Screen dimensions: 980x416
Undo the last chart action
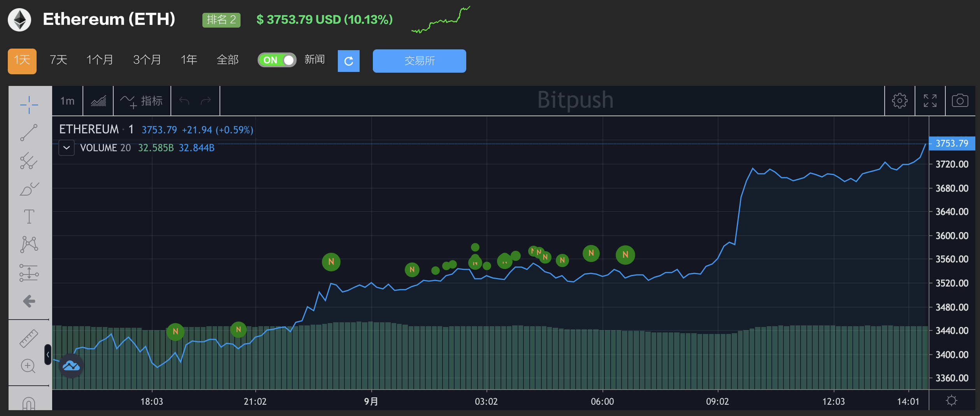pyautogui.click(x=184, y=101)
